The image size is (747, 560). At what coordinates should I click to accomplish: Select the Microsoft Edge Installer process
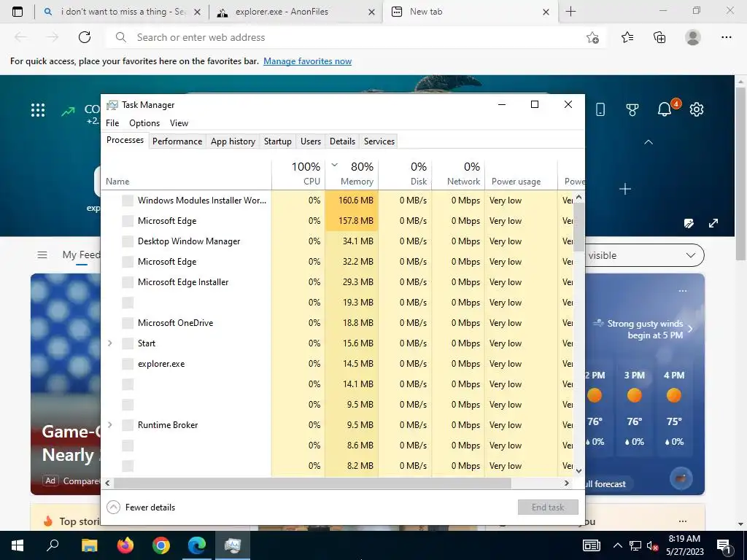[337, 282]
